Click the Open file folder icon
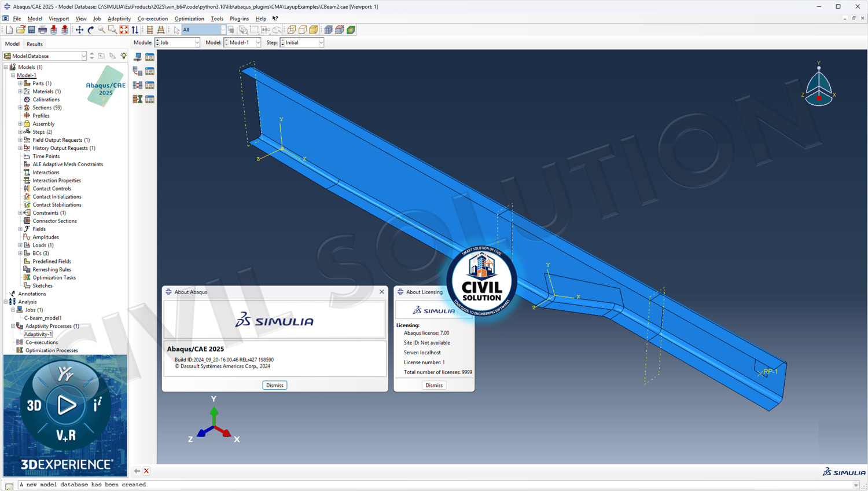 [20, 30]
